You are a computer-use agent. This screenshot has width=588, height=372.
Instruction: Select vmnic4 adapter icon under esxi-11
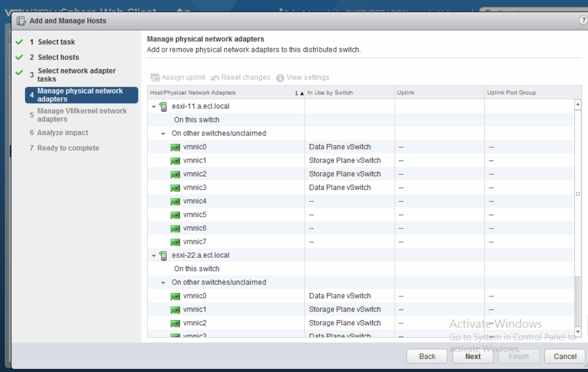[x=175, y=201]
